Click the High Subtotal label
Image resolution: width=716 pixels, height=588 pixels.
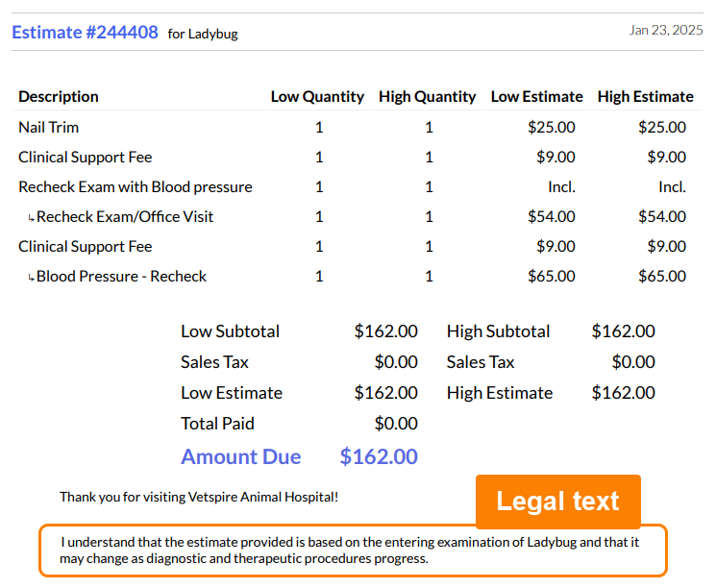[498, 331]
